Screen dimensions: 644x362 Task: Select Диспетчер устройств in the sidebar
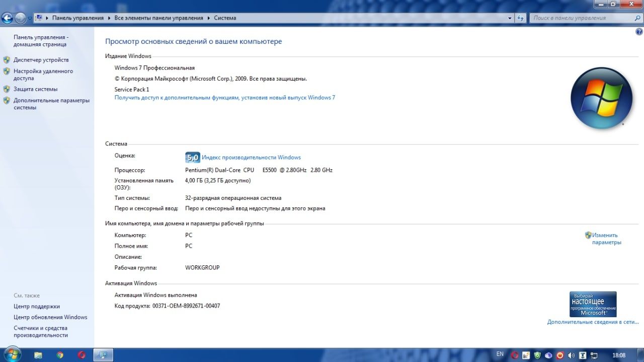(x=41, y=60)
